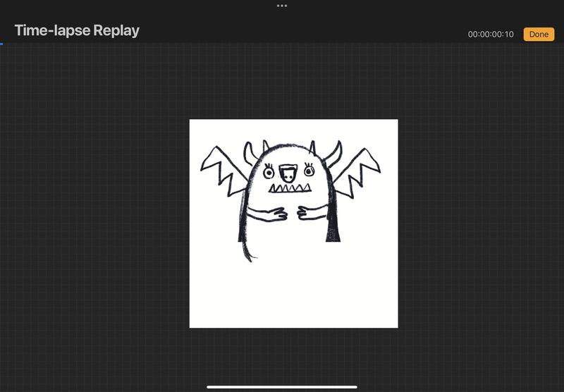Click the monster's right eye
Image resolution: width=564 pixels, height=392 pixels.
309,171
